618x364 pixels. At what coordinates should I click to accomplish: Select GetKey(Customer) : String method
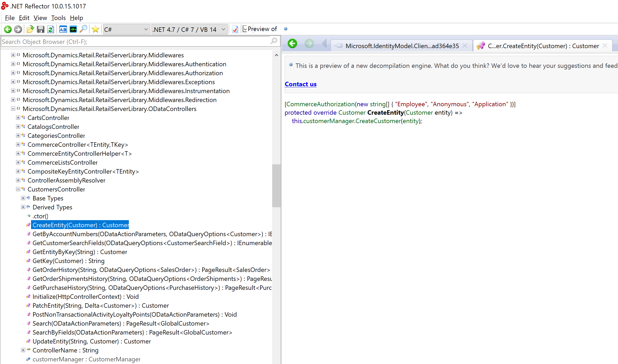click(68, 261)
